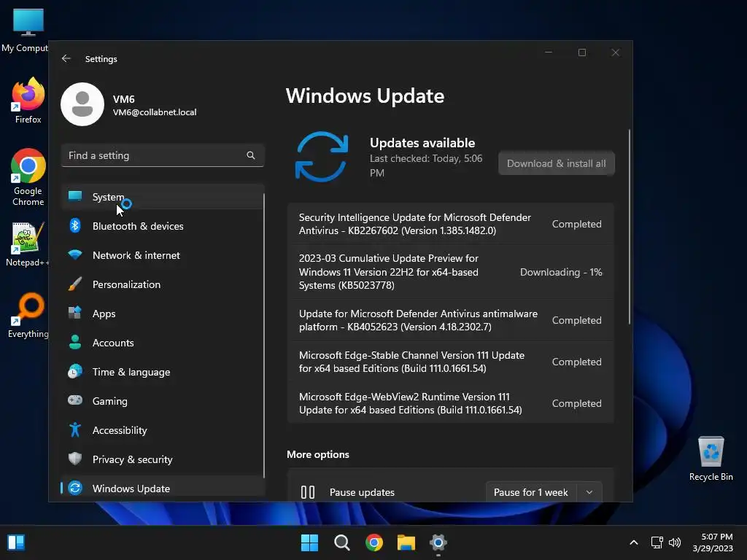Open Accounts settings page

point(162,343)
